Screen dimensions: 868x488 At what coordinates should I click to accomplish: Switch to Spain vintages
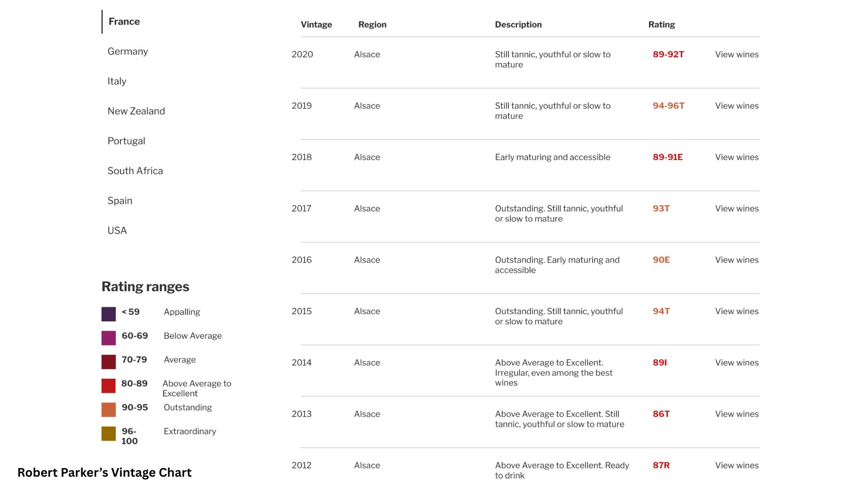120,201
